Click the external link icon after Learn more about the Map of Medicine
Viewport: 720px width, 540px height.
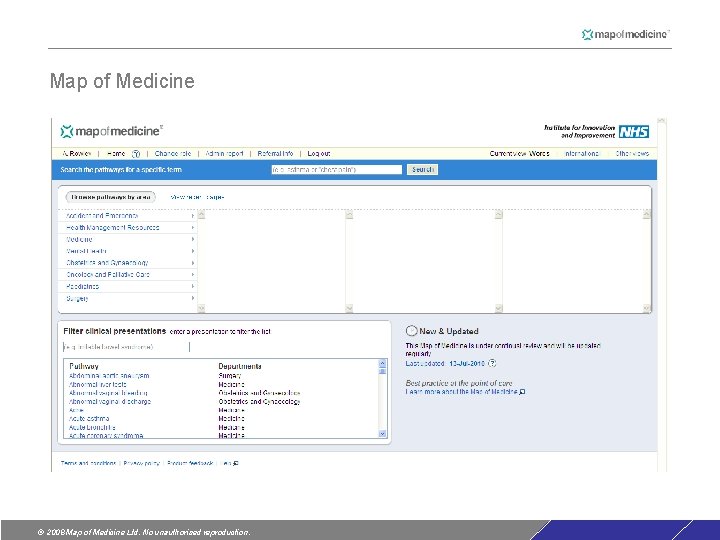click(x=522, y=392)
